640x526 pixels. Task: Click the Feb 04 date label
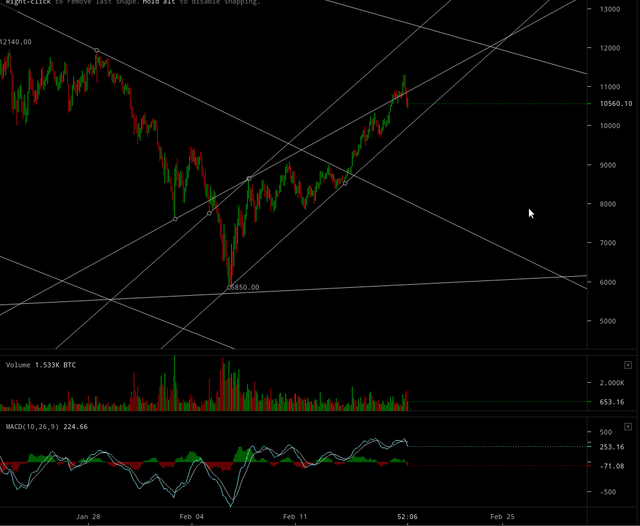tap(191, 517)
